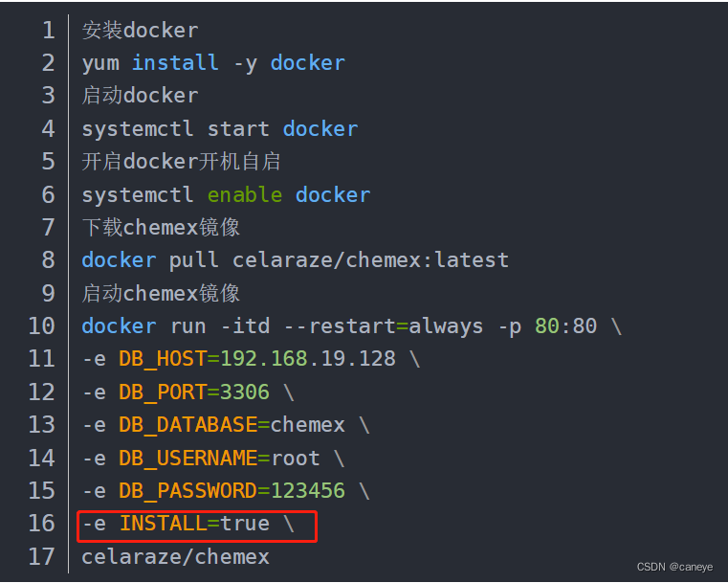Screen dimensions: 728x583
Task: Click the 'systemctl enable docker' command
Action: click(x=226, y=194)
